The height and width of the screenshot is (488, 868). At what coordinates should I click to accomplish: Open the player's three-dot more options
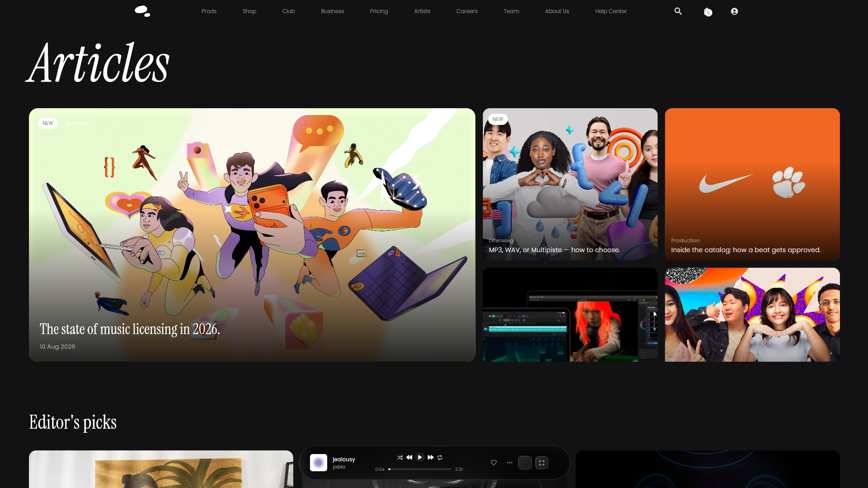pos(510,463)
